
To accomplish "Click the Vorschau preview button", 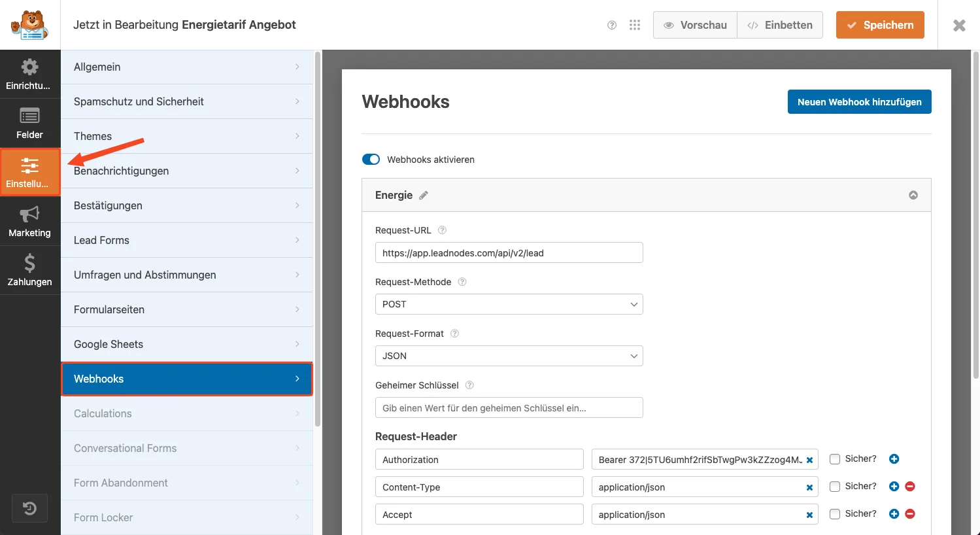I will coord(695,25).
